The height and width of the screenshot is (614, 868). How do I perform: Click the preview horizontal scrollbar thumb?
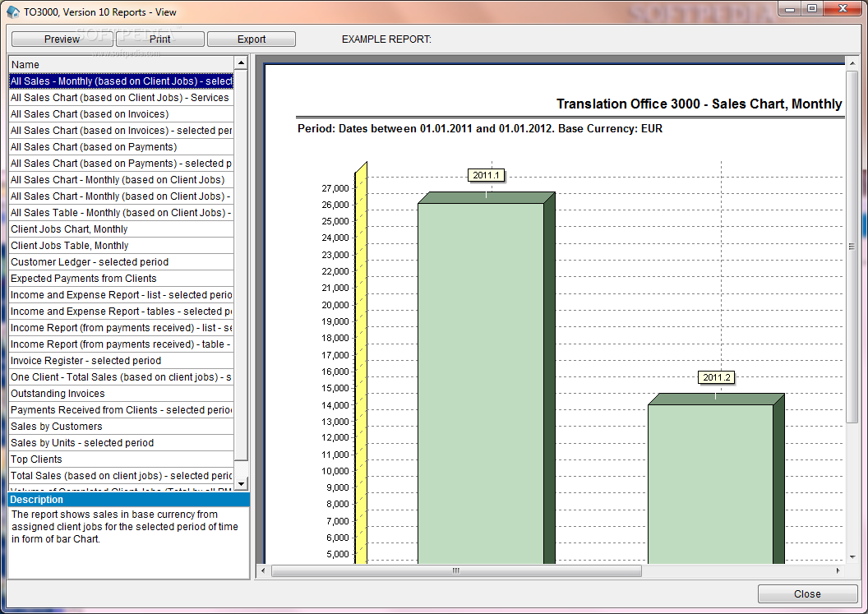tap(456, 570)
